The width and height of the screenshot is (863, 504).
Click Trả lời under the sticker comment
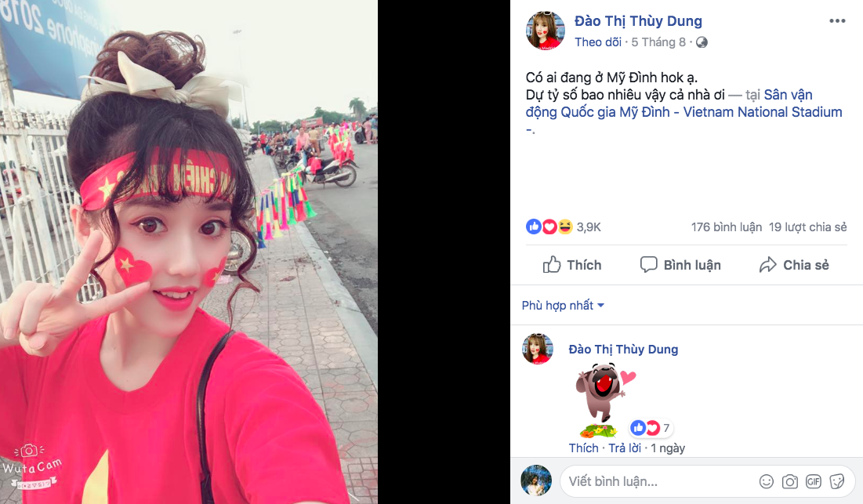625,448
